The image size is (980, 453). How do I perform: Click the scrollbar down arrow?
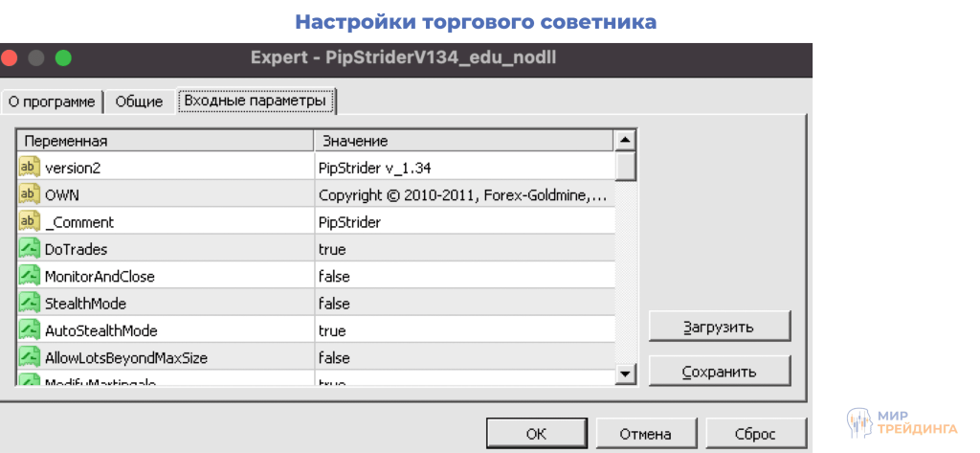coord(626,374)
